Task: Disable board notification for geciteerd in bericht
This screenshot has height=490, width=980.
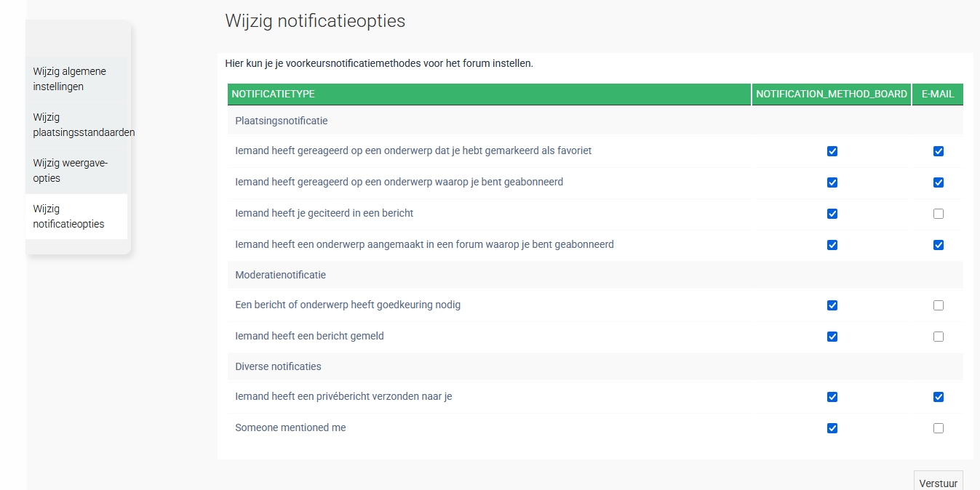Action: click(x=832, y=214)
